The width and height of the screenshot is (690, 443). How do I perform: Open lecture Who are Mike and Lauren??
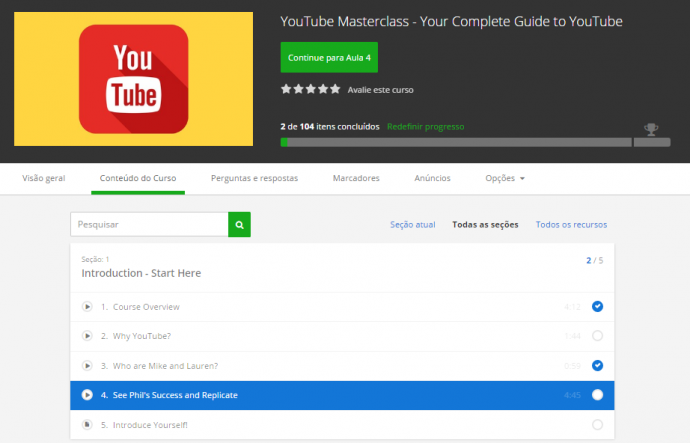(165, 366)
